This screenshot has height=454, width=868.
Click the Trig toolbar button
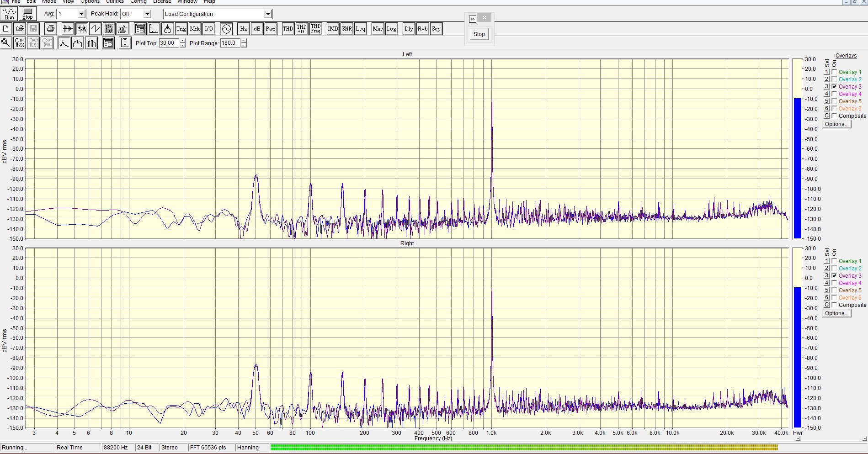coord(181,29)
